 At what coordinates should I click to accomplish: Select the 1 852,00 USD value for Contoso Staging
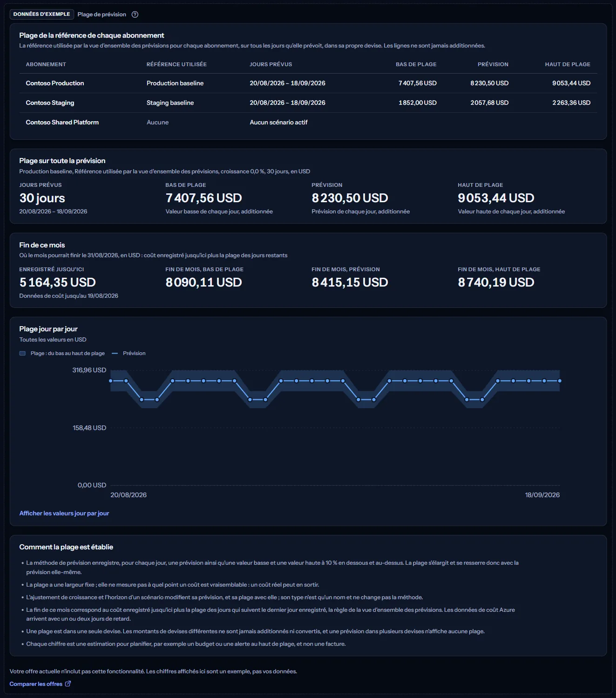417,103
